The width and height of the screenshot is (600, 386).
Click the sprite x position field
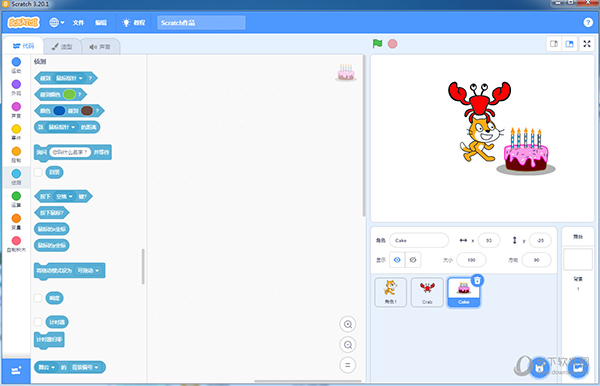489,240
